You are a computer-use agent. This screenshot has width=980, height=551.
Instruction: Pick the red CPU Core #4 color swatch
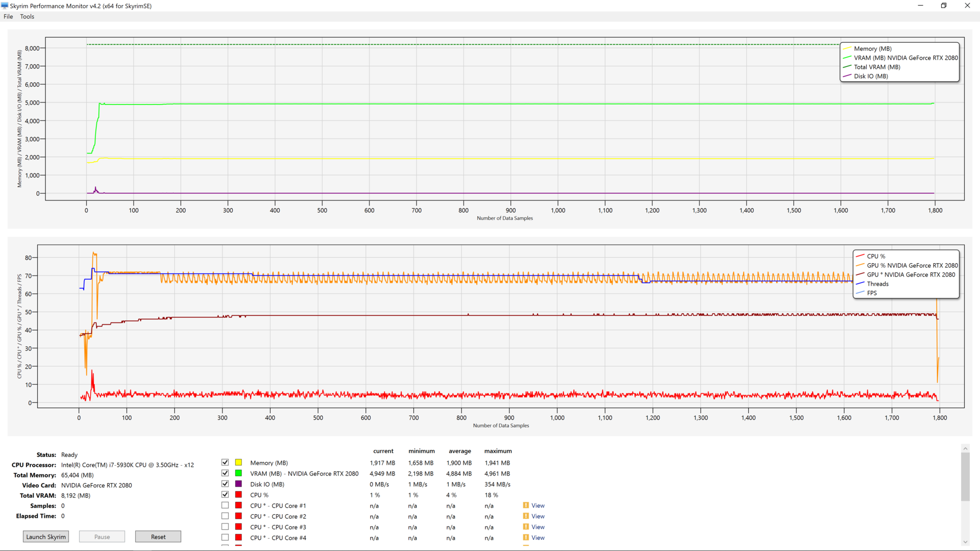coord(238,537)
